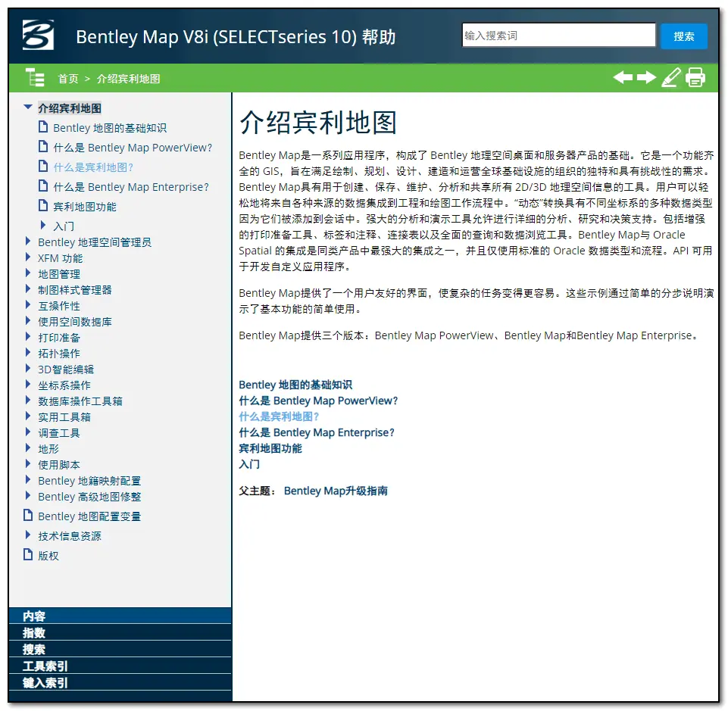Click page icon beside 什么是 Bentley Map Enterprise?
Viewport: 728px width, 711px height.
[42, 186]
